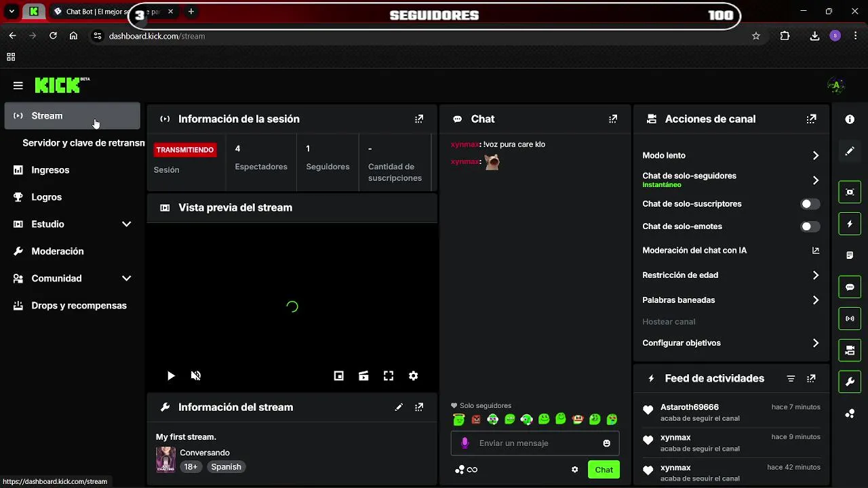868x488 pixels.
Task: Toggle the lightning activity widget in right sidebar
Action: coord(850,224)
